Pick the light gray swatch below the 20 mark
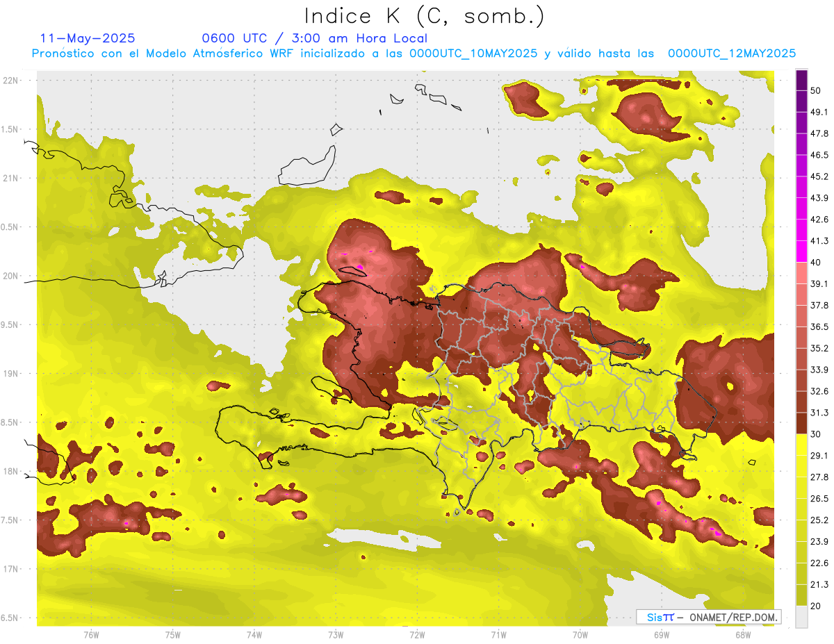Image resolution: width=834 pixels, height=644 pixels. point(801,617)
